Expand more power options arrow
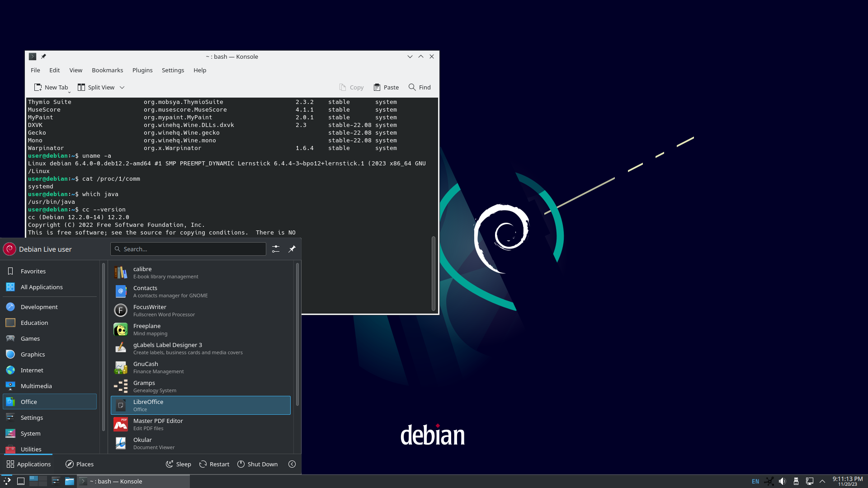This screenshot has width=868, height=488. (x=292, y=464)
